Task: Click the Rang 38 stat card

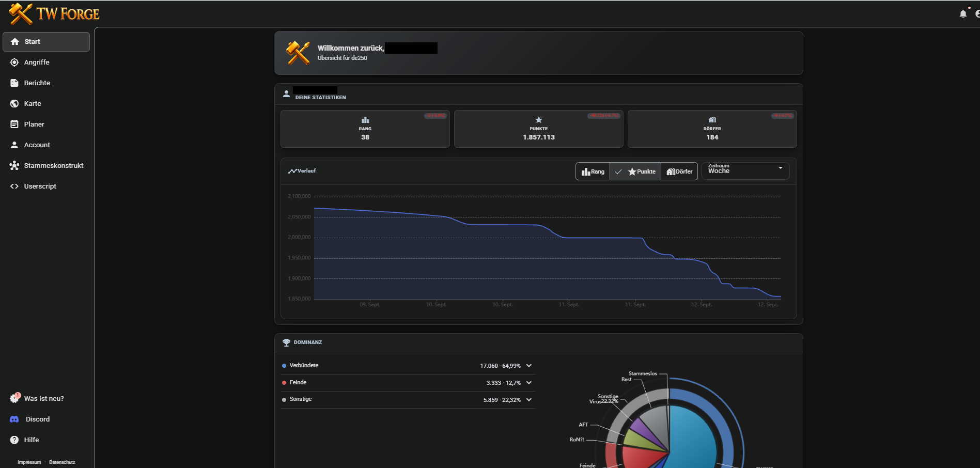Action: pos(365,129)
